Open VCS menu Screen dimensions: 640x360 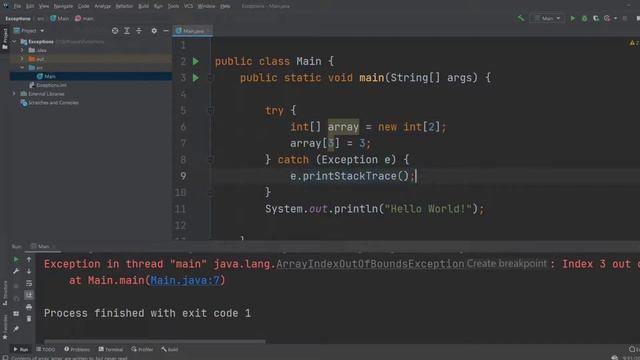tap(188, 6)
